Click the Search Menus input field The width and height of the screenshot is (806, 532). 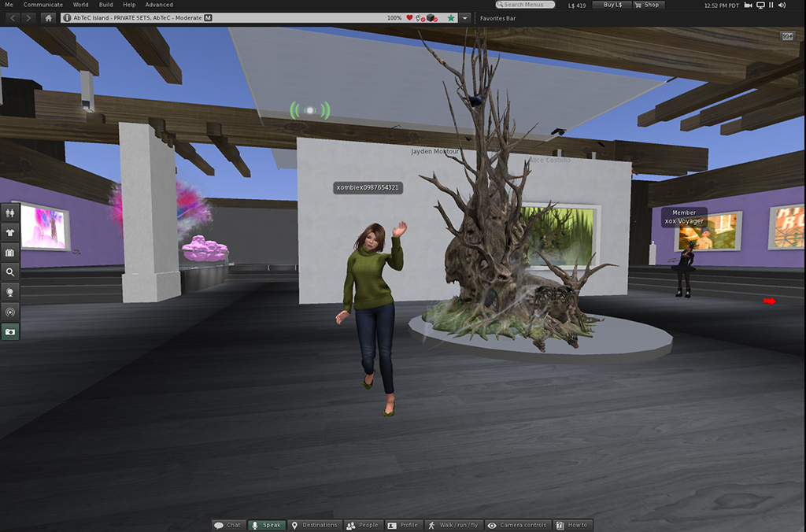coord(529,5)
